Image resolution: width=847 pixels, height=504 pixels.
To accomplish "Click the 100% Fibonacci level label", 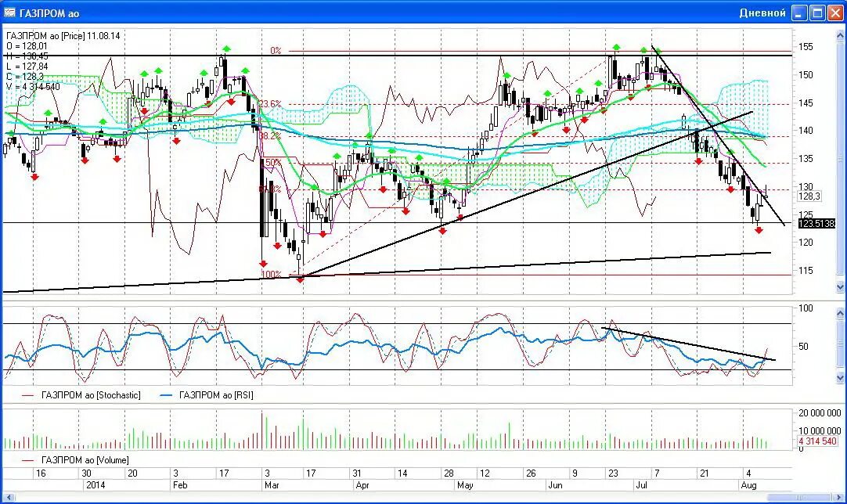I will tap(271, 275).
